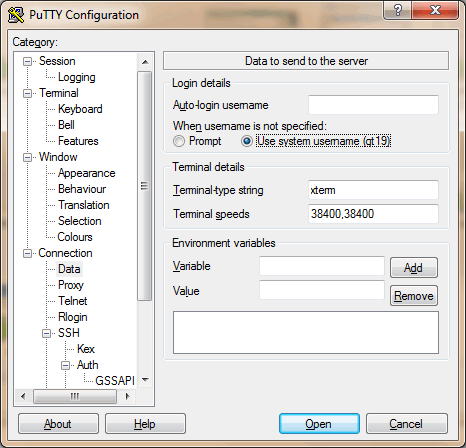Click the category tree scroll up arrow
466x448 pixels.
point(145,62)
